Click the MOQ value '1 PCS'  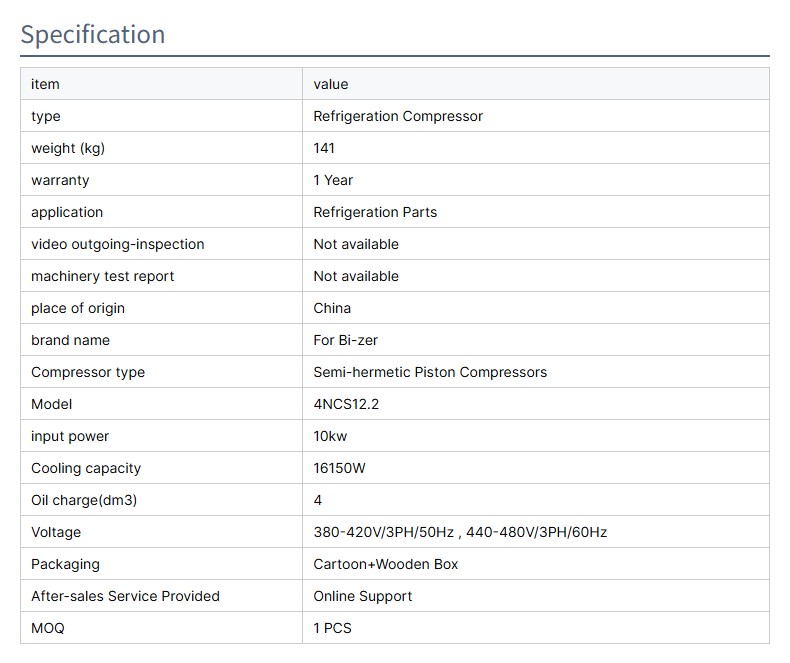[x=332, y=628]
